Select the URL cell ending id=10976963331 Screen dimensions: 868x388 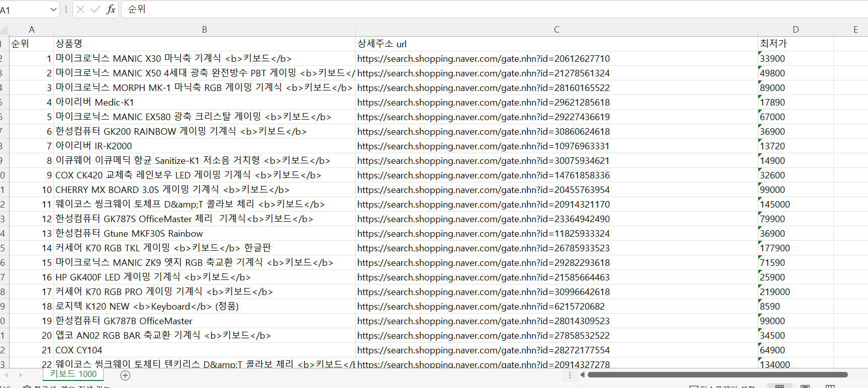click(557, 146)
